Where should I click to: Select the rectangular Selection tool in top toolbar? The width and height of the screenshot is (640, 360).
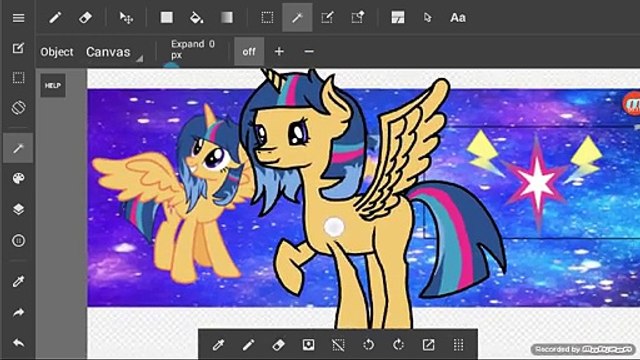267,18
